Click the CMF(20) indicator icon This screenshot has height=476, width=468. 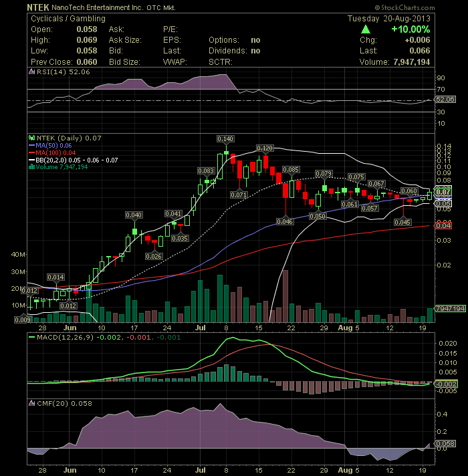[31, 403]
